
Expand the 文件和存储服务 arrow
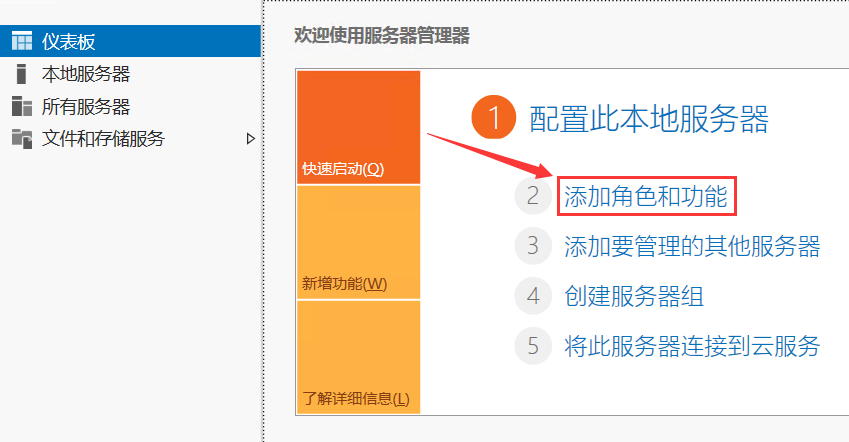pyautogui.click(x=251, y=139)
